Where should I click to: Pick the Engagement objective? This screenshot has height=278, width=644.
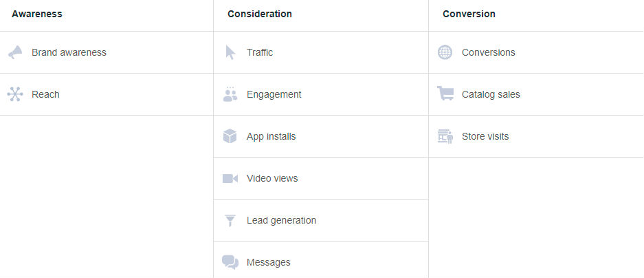tap(274, 94)
